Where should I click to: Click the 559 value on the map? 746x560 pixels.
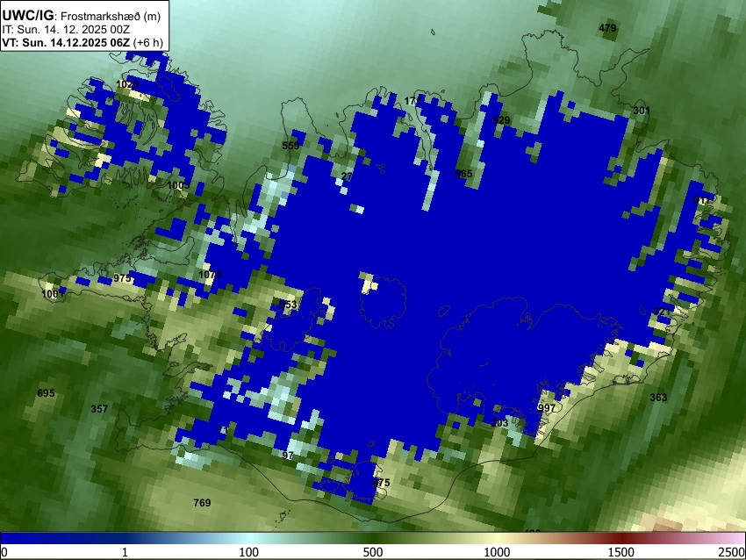coord(291,146)
